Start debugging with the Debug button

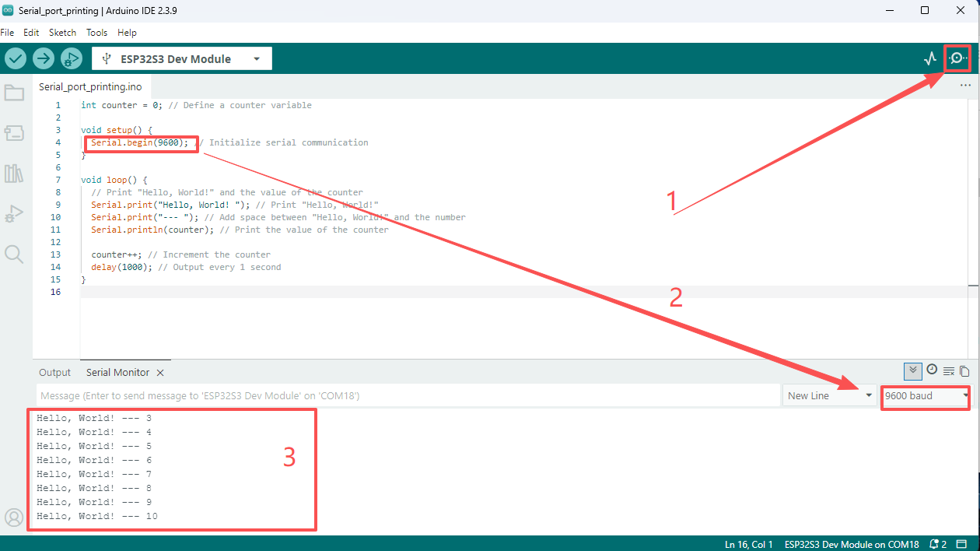coord(72,58)
